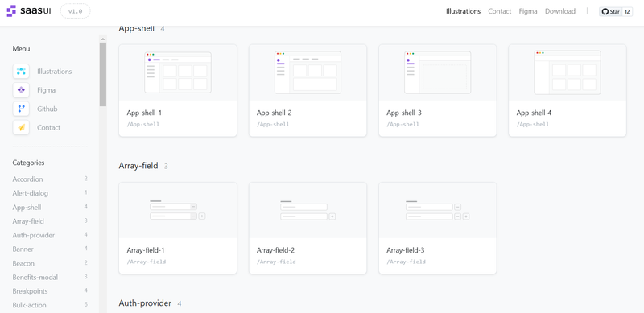The width and height of the screenshot is (644, 313).
Task: Select the Bulk-action category
Action: (29, 305)
